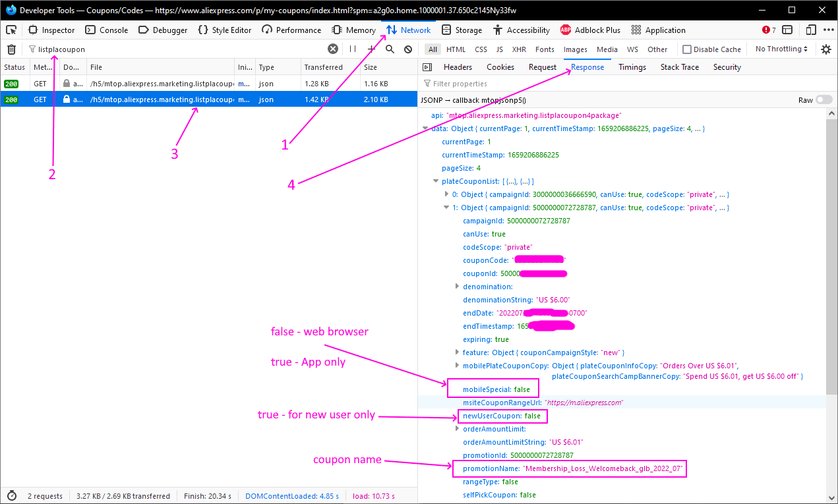838x504 pixels.
Task: Expand the mobilePlateCouponCopy node
Action: tap(457, 366)
